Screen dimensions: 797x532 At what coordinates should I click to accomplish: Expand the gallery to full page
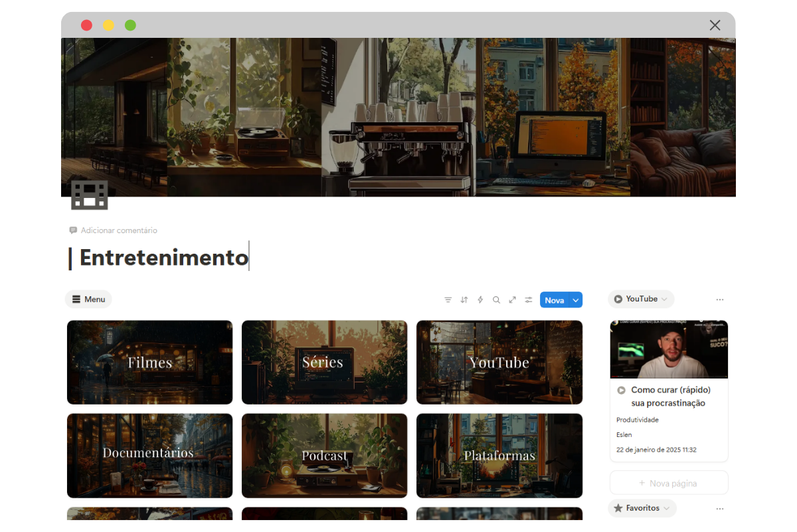pyautogui.click(x=512, y=300)
